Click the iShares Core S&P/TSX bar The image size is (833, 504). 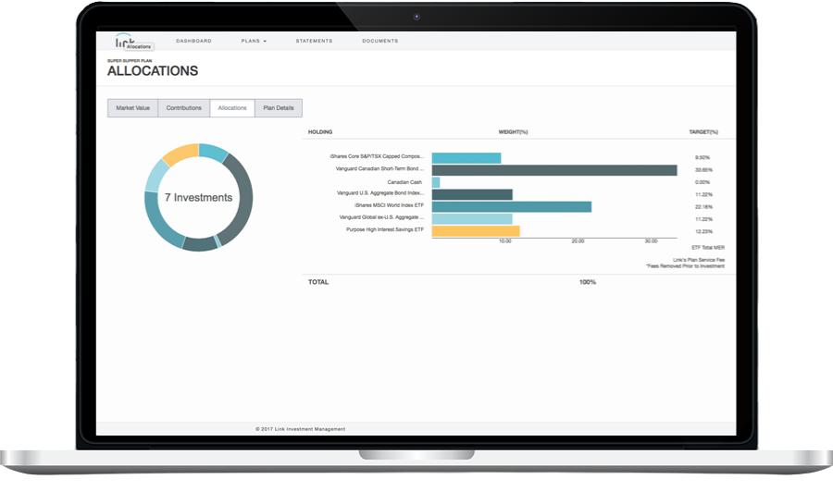click(x=466, y=157)
